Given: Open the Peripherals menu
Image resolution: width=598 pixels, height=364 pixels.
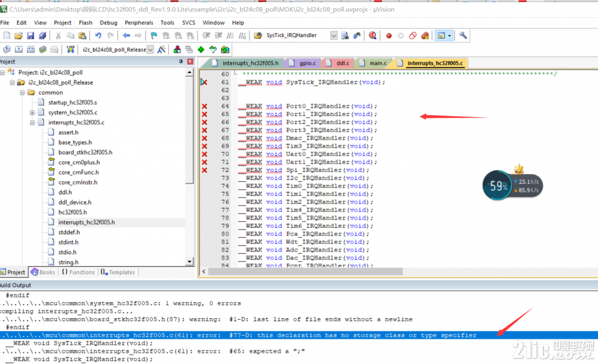Looking at the screenshot, I should [139, 23].
